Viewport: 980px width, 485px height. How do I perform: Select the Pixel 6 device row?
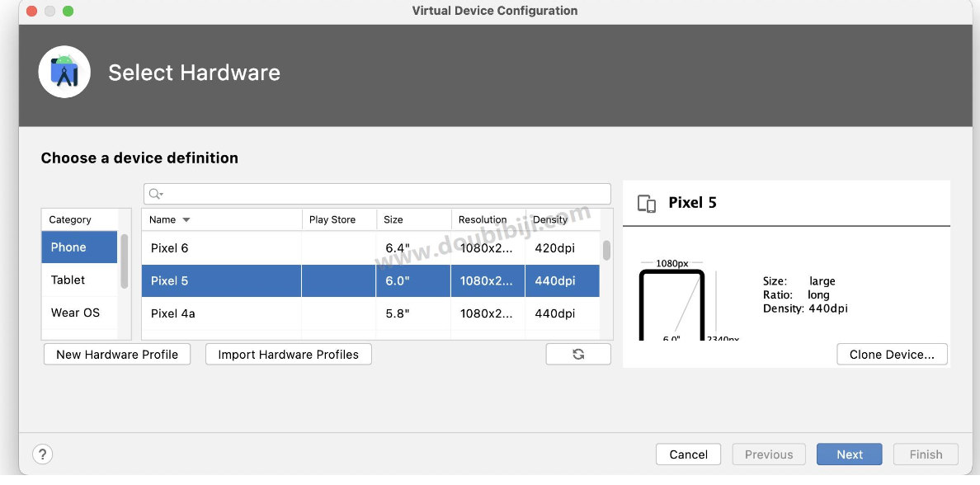point(370,248)
